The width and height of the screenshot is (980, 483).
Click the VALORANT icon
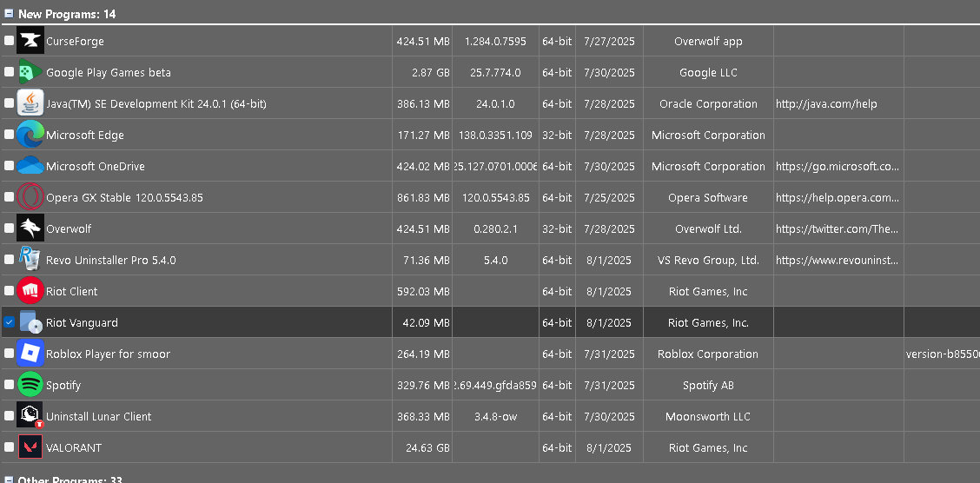click(30, 447)
